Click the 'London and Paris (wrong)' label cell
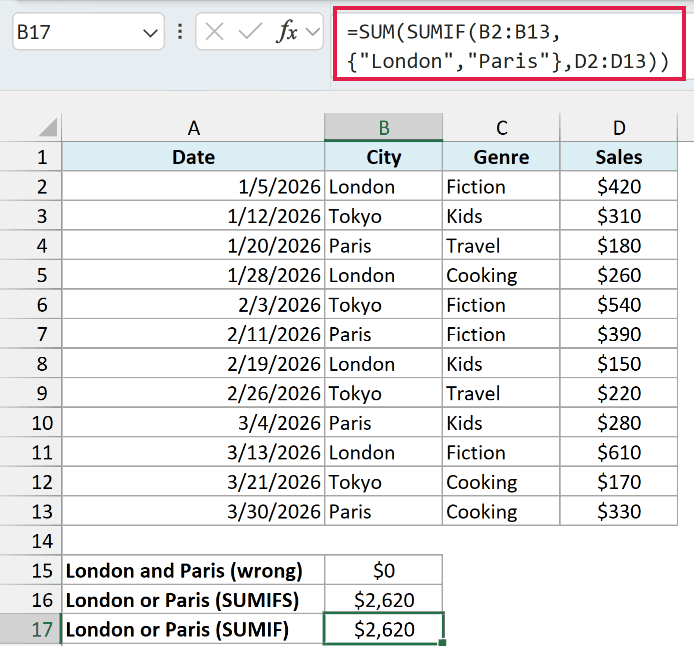Viewport: 694px width, 646px height. [193, 570]
